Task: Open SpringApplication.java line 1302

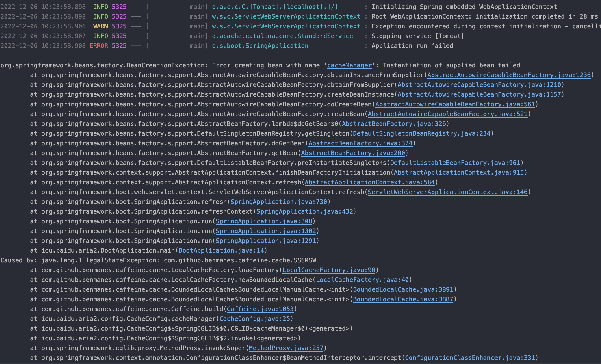Action: coord(265,231)
